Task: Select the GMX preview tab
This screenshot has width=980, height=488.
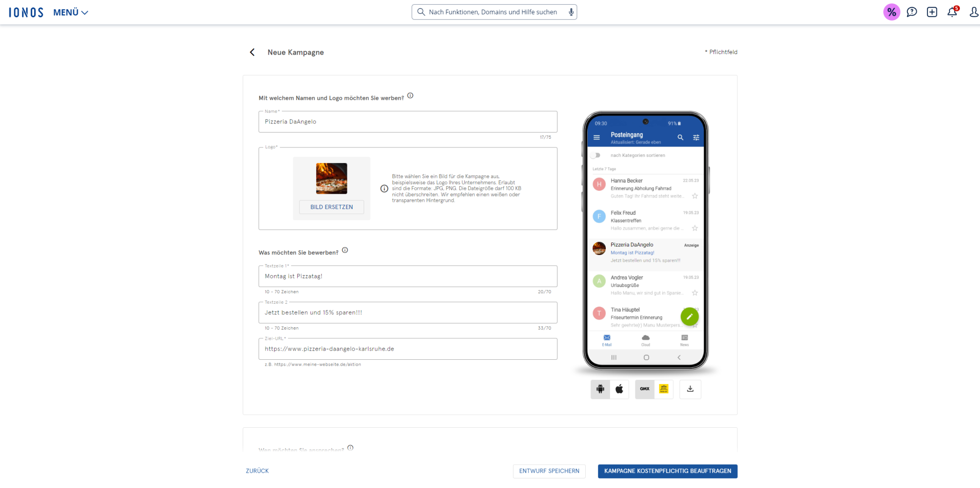Action: pos(644,389)
